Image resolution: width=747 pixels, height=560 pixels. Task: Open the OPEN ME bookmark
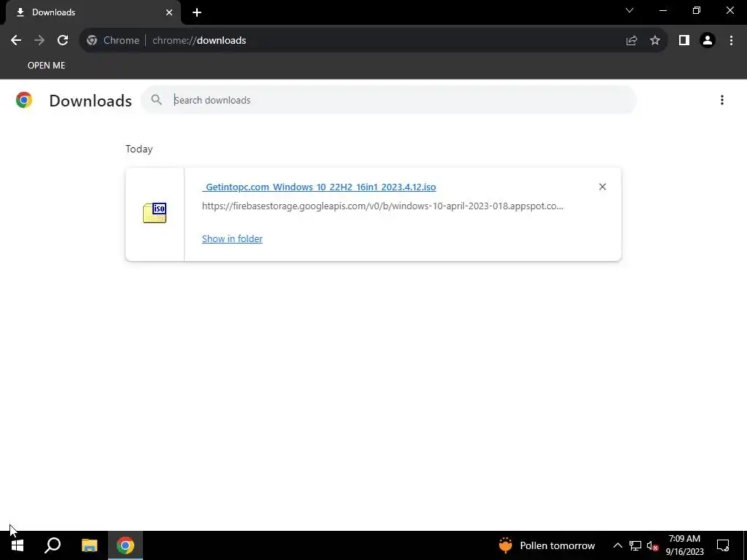pyautogui.click(x=46, y=66)
